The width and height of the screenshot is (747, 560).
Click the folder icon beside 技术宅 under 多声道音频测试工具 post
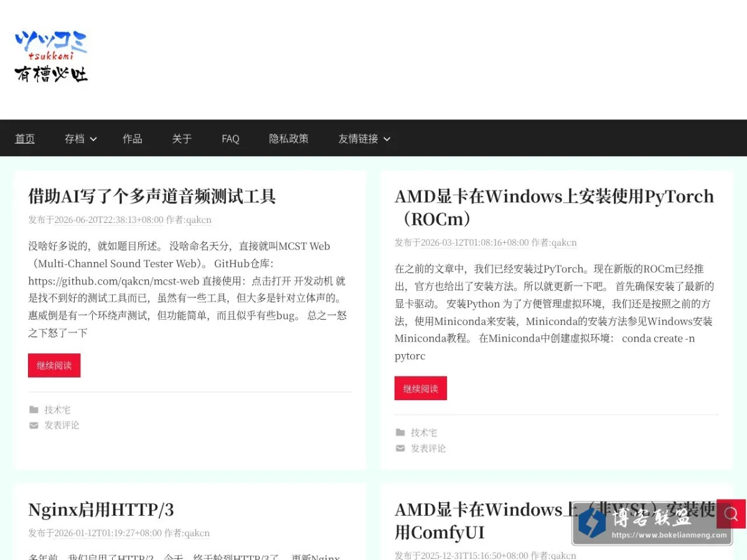pyautogui.click(x=34, y=410)
